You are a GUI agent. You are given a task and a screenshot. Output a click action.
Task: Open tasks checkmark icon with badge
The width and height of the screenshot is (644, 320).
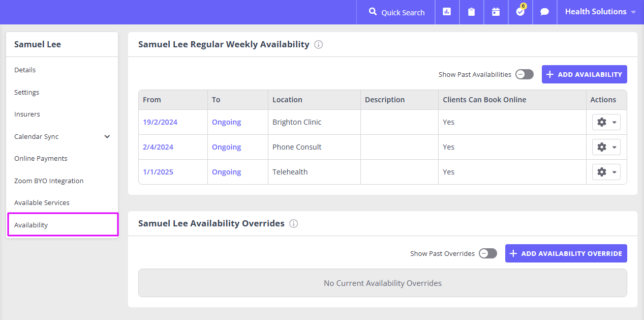click(x=520, y=12)
